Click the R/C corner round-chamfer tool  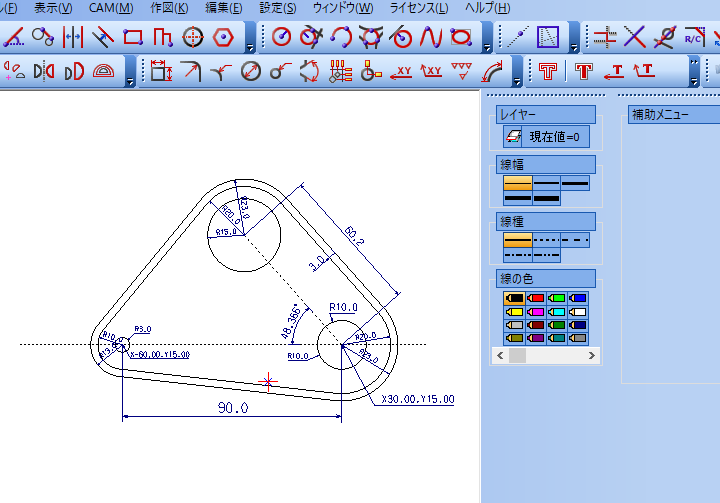pos(693,38)
